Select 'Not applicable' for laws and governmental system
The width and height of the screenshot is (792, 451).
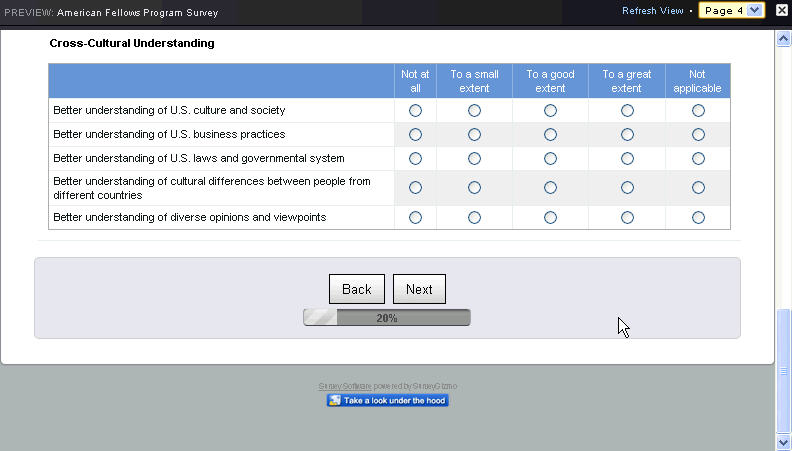click(699, 159)
